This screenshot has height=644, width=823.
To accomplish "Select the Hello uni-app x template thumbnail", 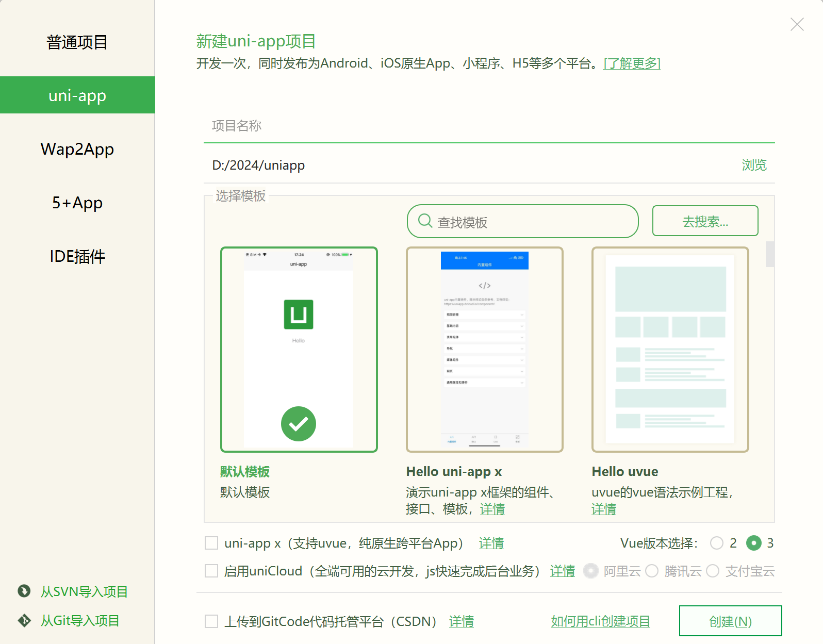I will (x=485, y=350).
